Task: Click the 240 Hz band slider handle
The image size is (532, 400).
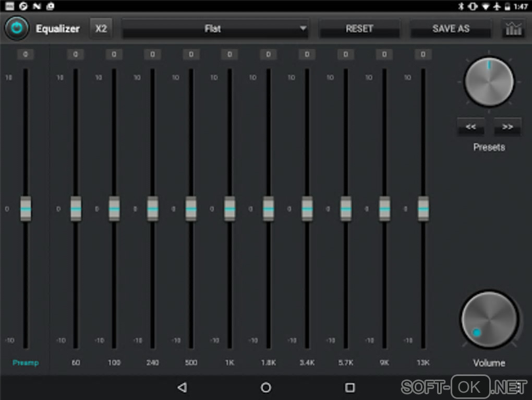Action: (153, 209)
